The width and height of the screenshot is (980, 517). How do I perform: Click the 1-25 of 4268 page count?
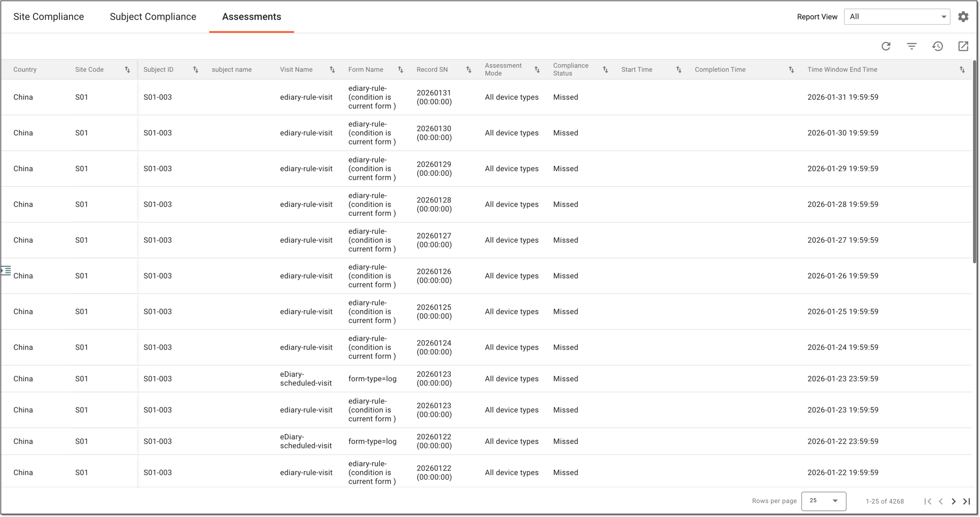(x=885, y=501)
